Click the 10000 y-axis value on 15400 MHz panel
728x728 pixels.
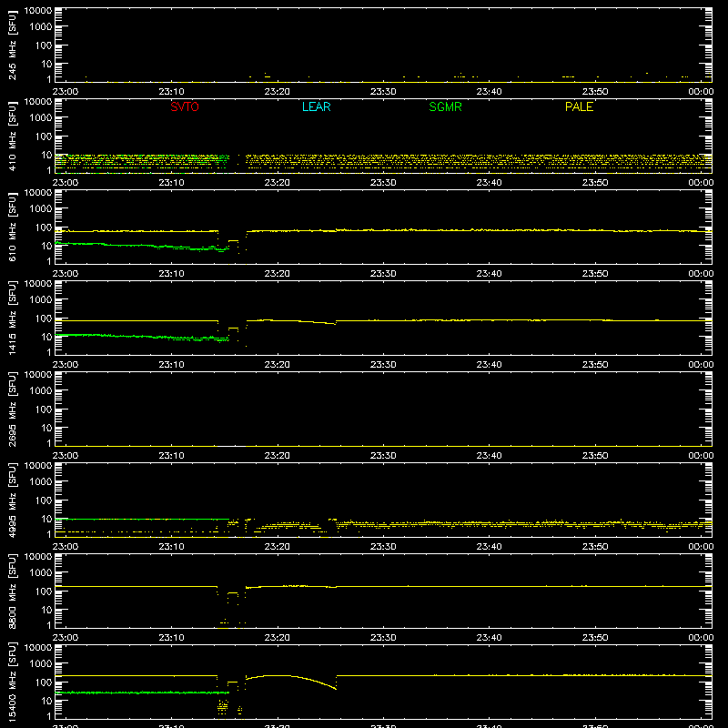38,648
